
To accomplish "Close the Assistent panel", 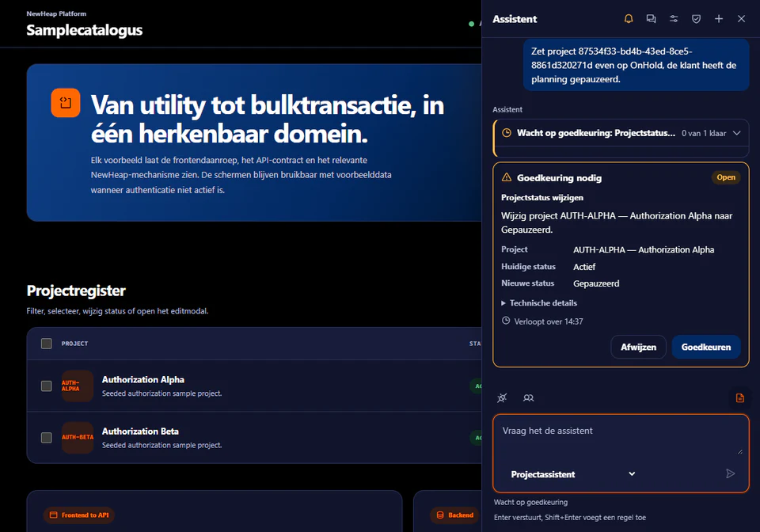I will (741, 19).
